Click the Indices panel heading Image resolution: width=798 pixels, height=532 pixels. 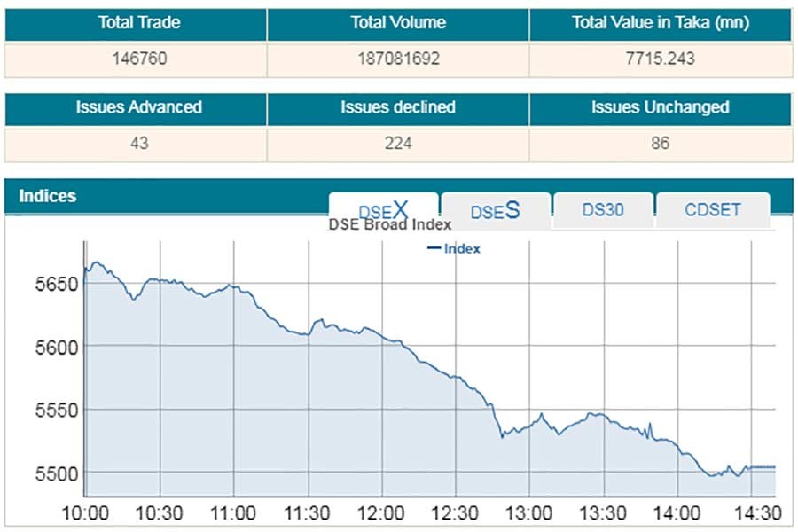[48, 196]
